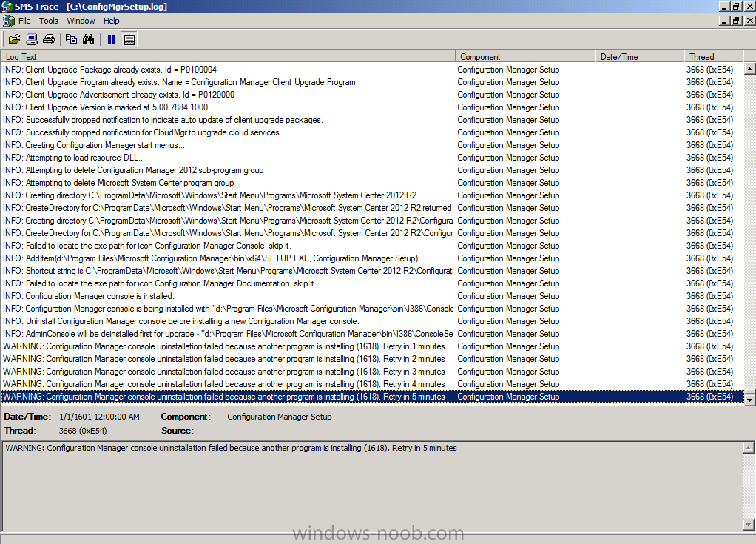Select row 'Client Upgrade Package already exists'
Viewport: 756px width, 544px height.
(x=372, y=70)
